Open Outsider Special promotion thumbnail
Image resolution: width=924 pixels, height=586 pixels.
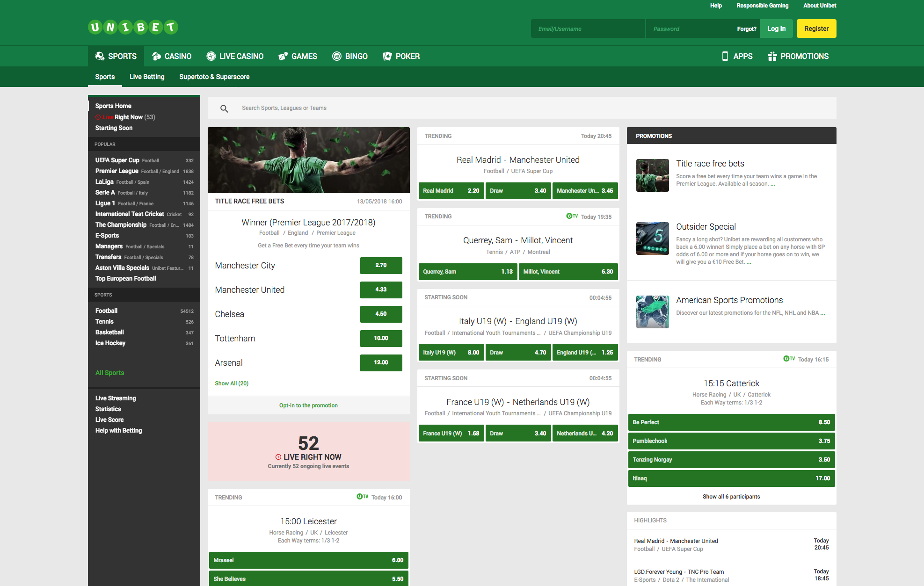(653, 239)
